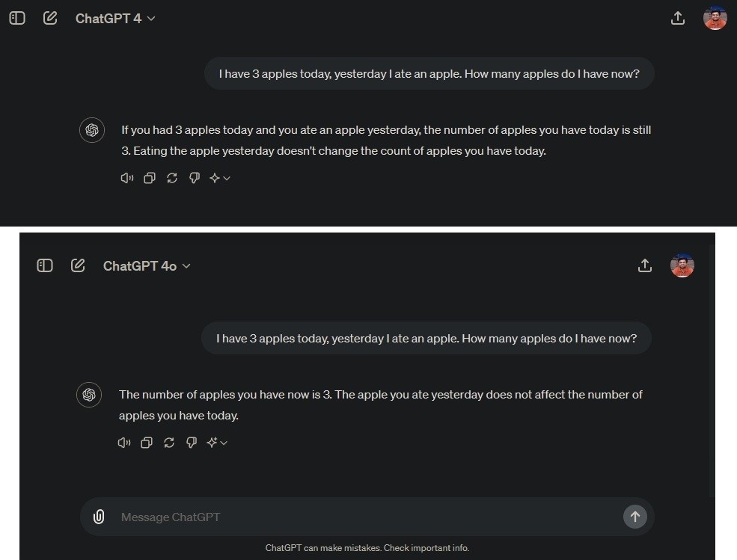This screenshot has height=560, width=737.
Task: Start new chat in ChatGPT 4 window
Action: click(50, 18)
